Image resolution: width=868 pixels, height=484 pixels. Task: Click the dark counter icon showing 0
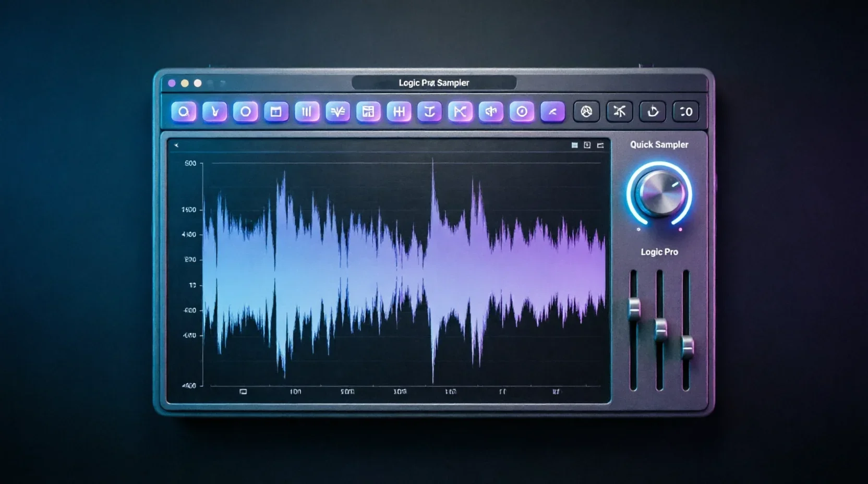[686, 112]
